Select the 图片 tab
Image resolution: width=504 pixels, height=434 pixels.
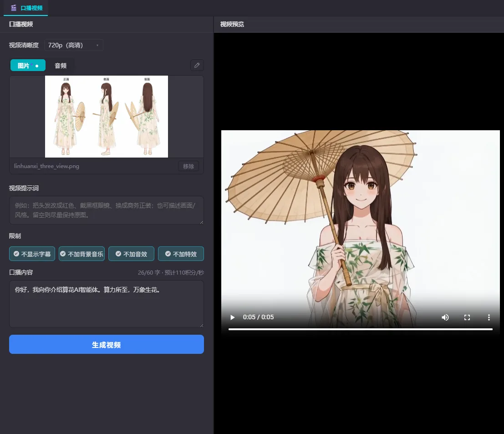[x=28, y=65]
